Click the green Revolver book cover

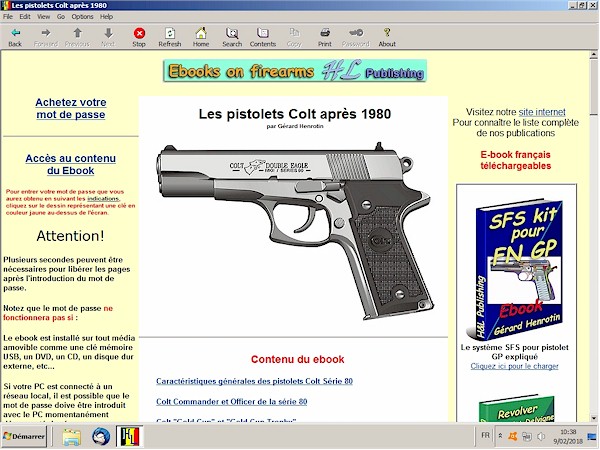(517, 408)
